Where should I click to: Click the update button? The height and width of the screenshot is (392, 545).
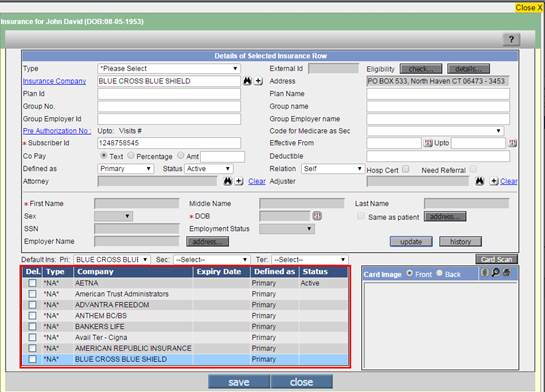411,242
